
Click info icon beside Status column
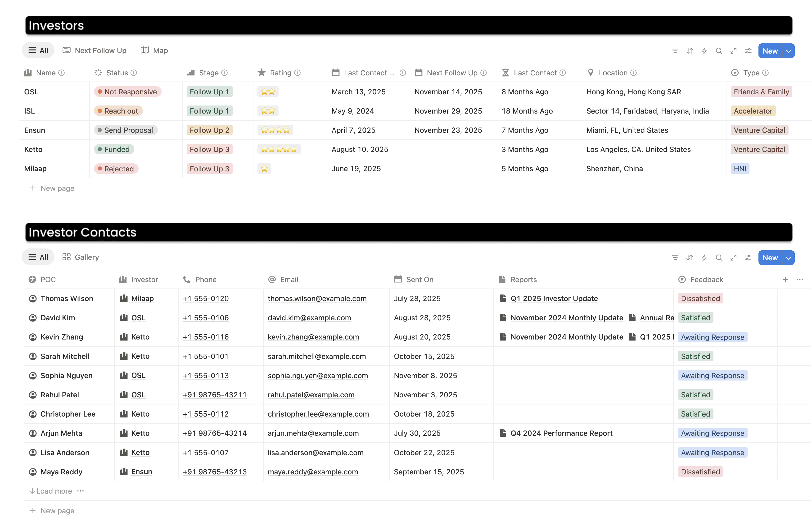tap(134, 73)
